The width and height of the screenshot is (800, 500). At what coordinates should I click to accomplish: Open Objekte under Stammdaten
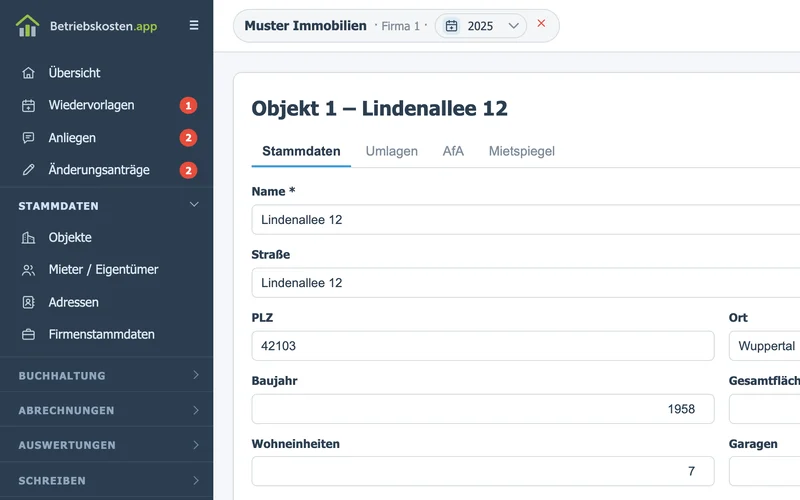tap(70, 238)
